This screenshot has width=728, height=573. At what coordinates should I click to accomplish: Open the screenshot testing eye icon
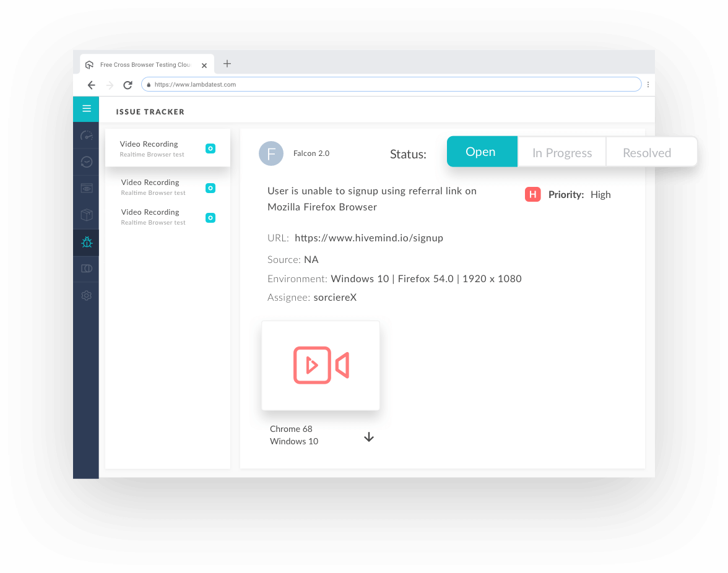click(x=86, y=187)
